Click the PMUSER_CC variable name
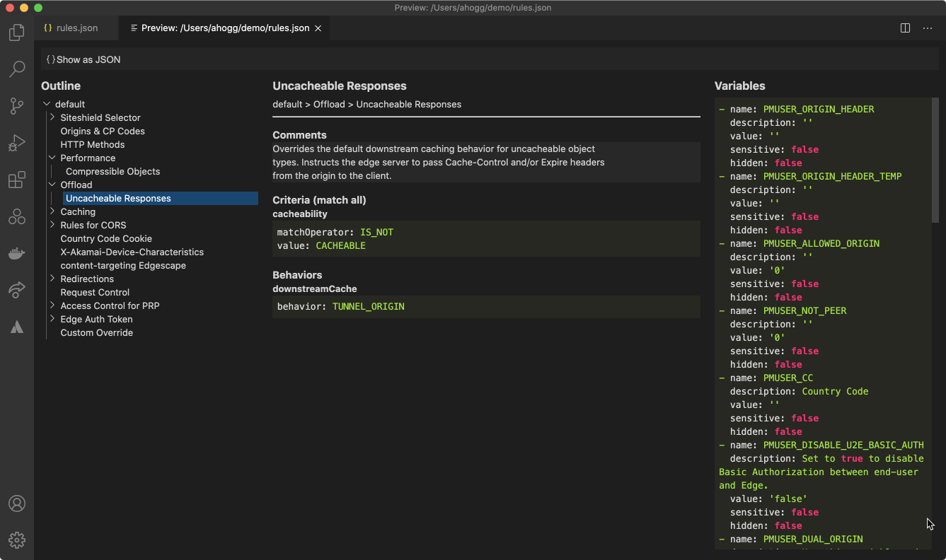This screenshot has width=946, height=560. 788,378
